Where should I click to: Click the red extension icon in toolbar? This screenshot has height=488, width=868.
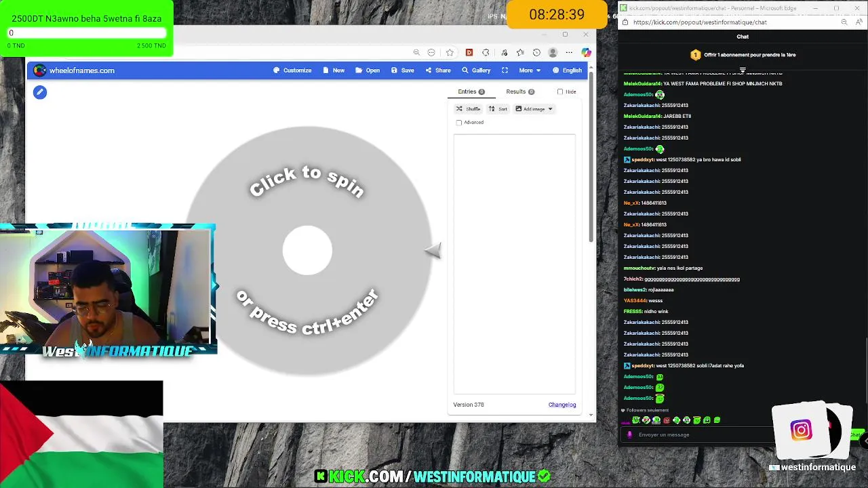tap(469, 53)
